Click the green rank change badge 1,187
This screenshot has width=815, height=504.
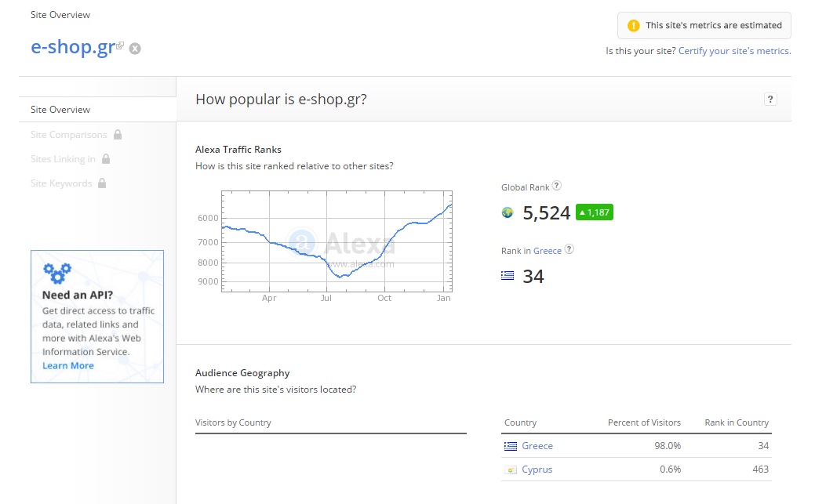tap(594, 212)
